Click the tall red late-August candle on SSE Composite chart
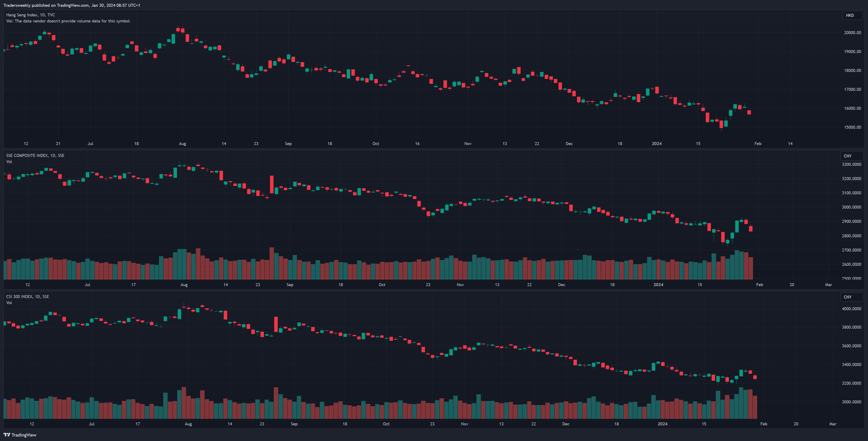The height and width of the screenshot is (441, 868). (272, 184)
